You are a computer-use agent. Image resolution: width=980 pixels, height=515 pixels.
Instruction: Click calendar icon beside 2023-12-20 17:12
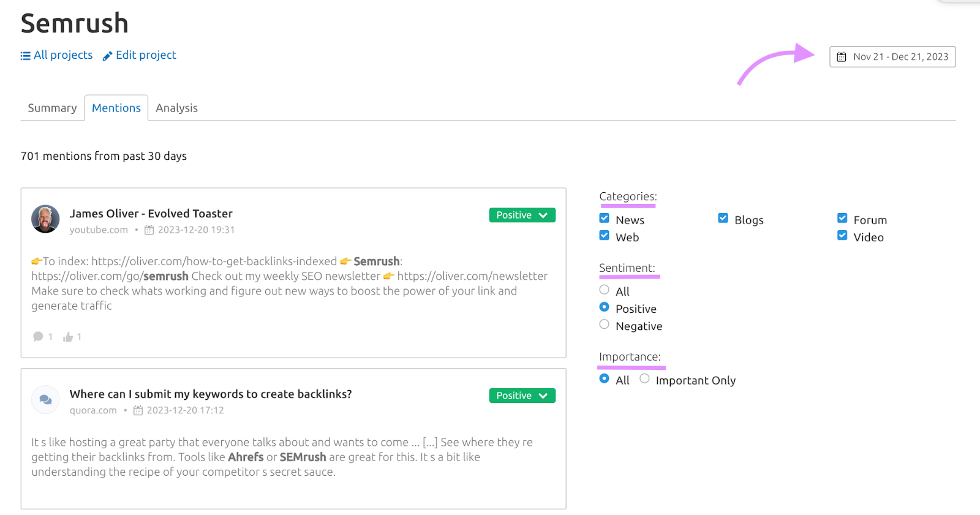[x=138, y=411]
